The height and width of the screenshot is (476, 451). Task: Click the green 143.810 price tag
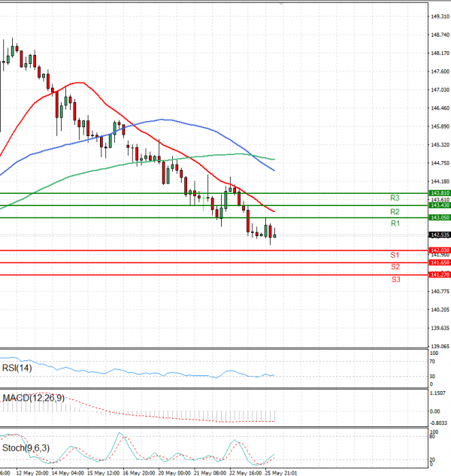coord(439,193)
